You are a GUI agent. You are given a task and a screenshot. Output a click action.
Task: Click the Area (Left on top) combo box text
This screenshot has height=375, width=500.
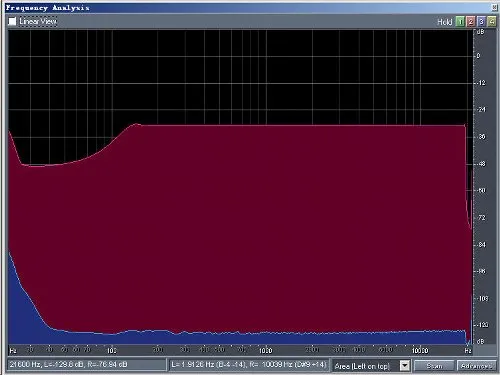tap(362, 366)
